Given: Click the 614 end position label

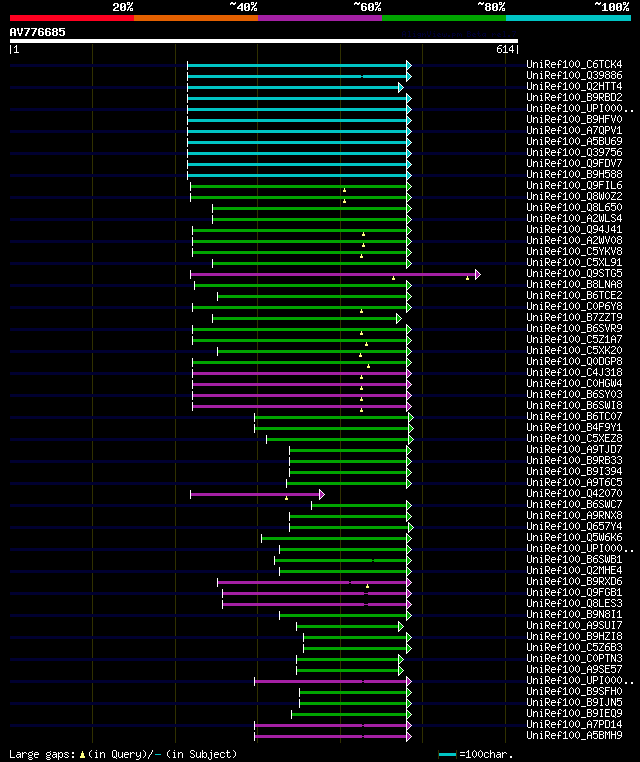Looking at the screenshot, I should click(x=505, y=49).
